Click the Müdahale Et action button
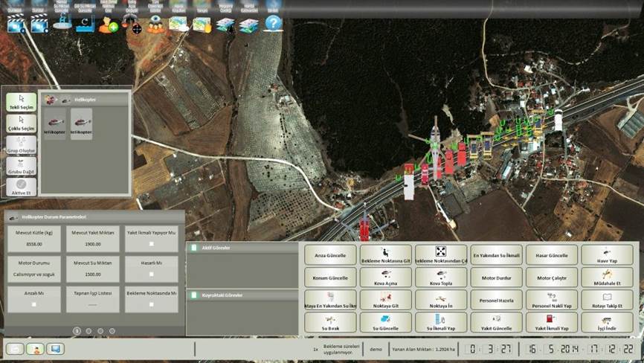The width and height of the screenshot is (644, 363). tap(606, 277)
